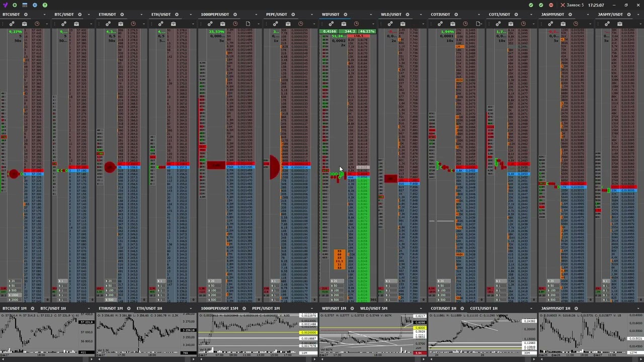Click the clock icon in PEPE/USDT panel
Image resolution: width=644 pixels, height=362 pixels.
(300, 24)
